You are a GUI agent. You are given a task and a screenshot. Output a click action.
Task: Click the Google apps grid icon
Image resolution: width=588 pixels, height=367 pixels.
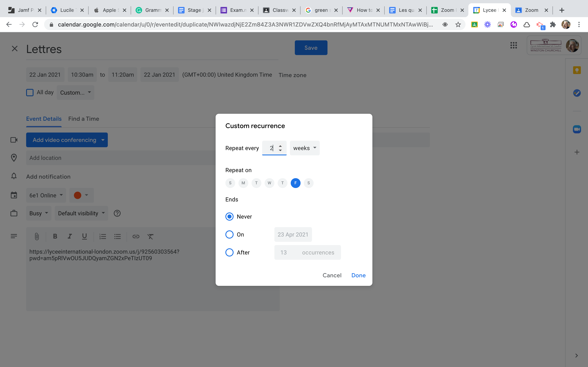[x=513, y=45]
